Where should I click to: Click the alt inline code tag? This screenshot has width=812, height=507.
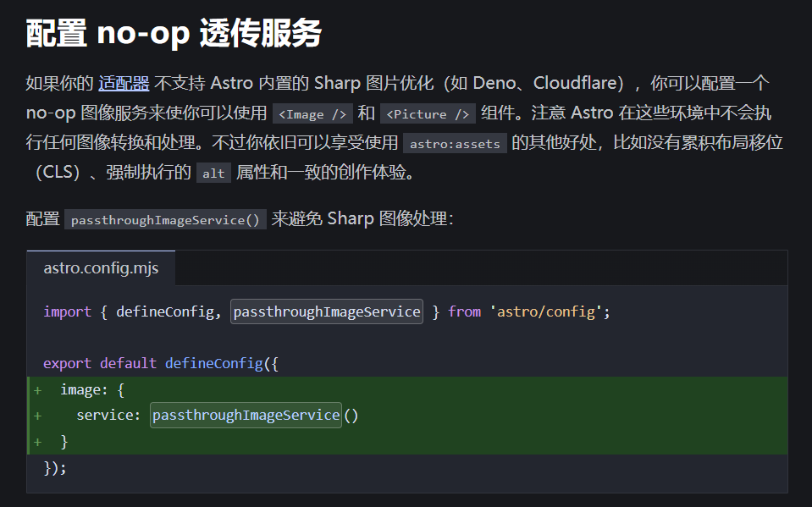pyautogui.click(x=213, y=174)
